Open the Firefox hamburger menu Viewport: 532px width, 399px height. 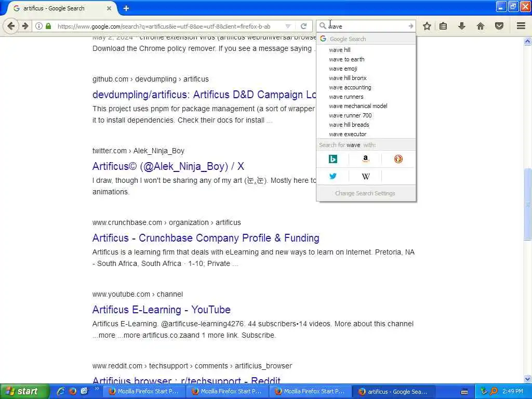pos(521,26)
